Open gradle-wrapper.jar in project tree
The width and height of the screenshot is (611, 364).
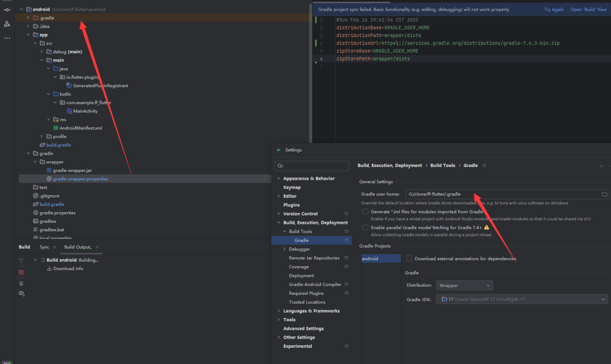[72, 171]
